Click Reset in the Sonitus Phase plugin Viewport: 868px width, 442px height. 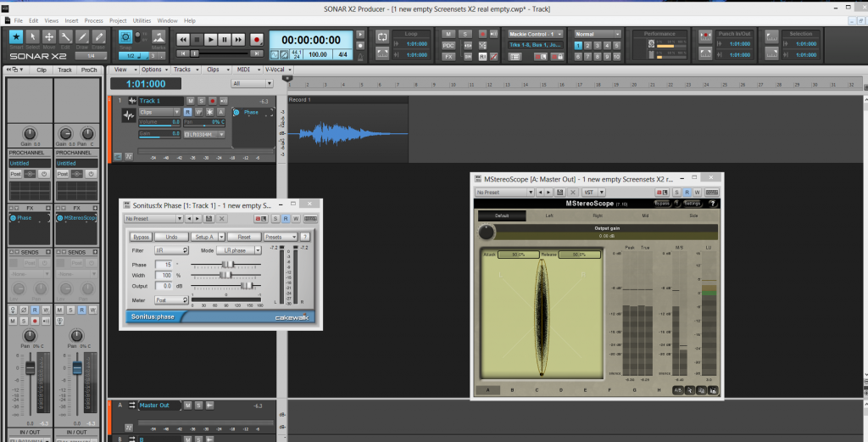pyautogui.click(x=243, y=238)
